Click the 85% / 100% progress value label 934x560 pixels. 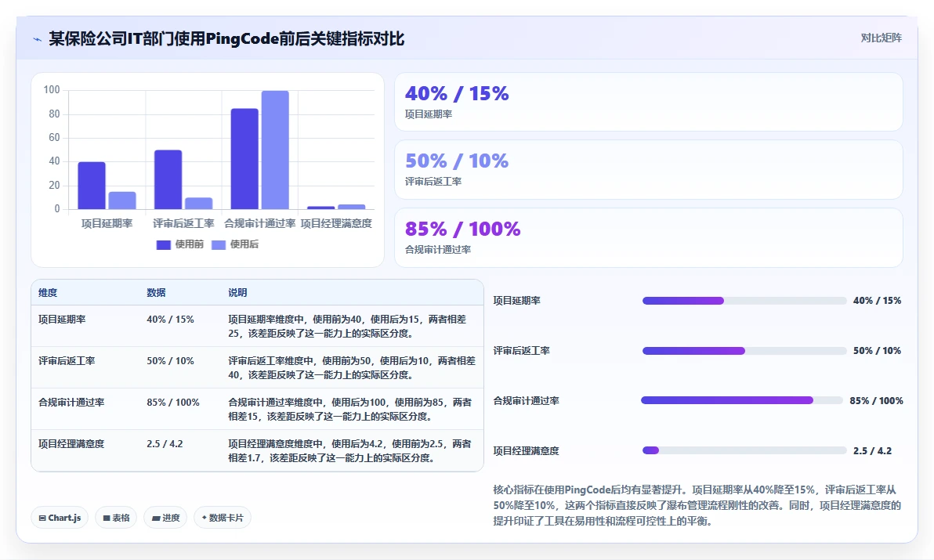point(876,401)
